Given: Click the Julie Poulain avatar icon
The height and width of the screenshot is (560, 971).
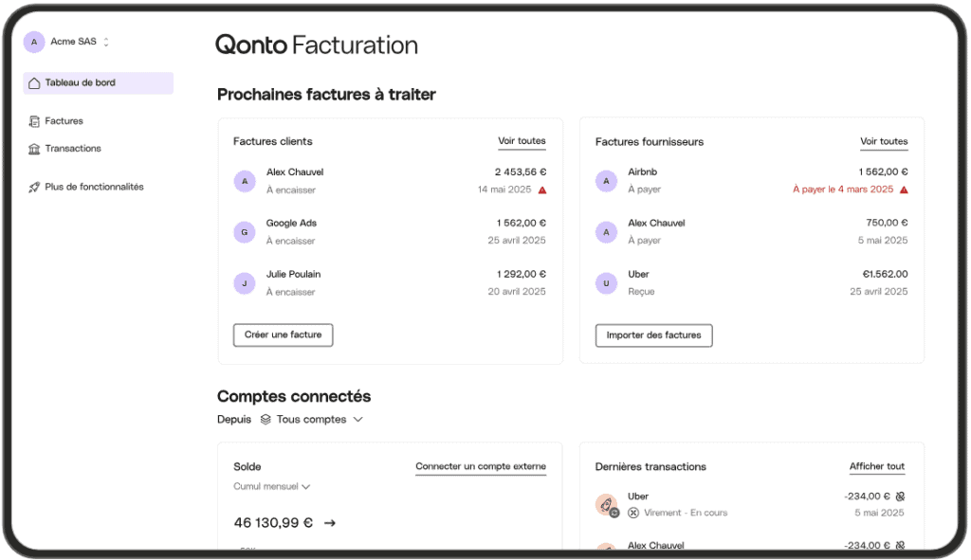Looking at the screenshot, I should [245, 283].
